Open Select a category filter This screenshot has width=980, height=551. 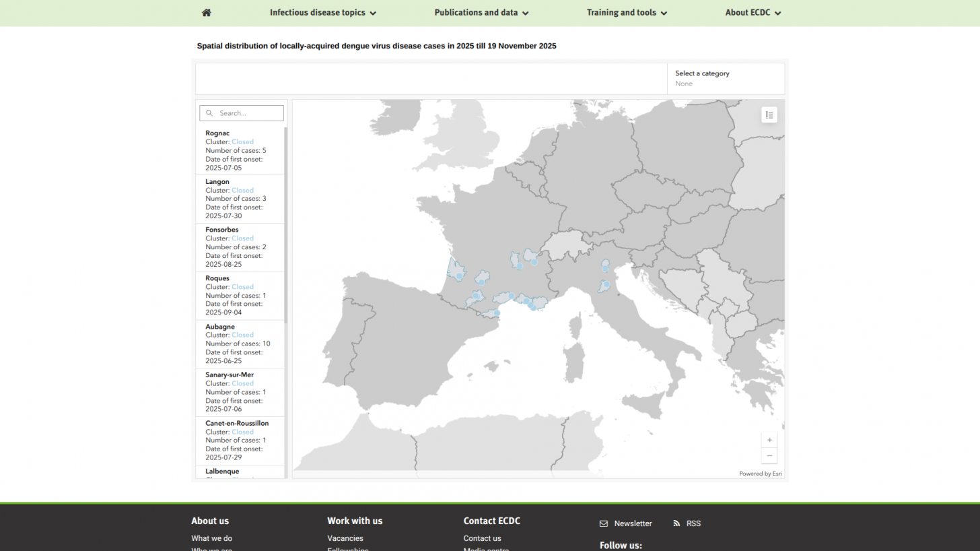point(725,78)
